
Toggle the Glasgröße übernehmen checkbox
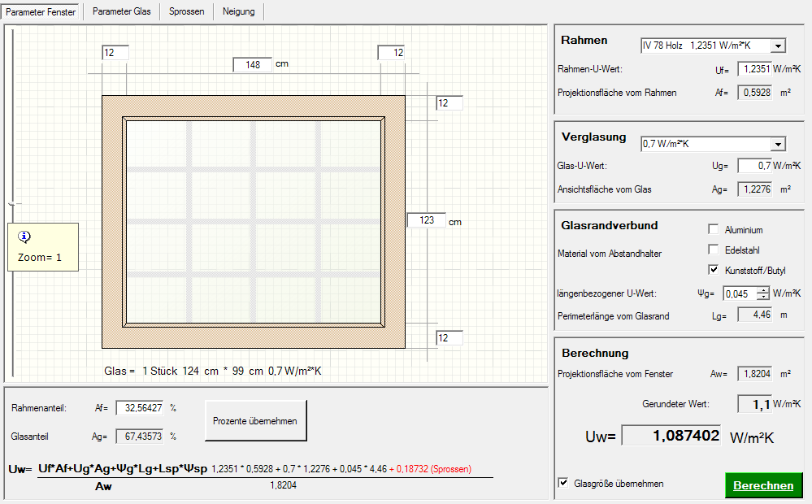563,484
